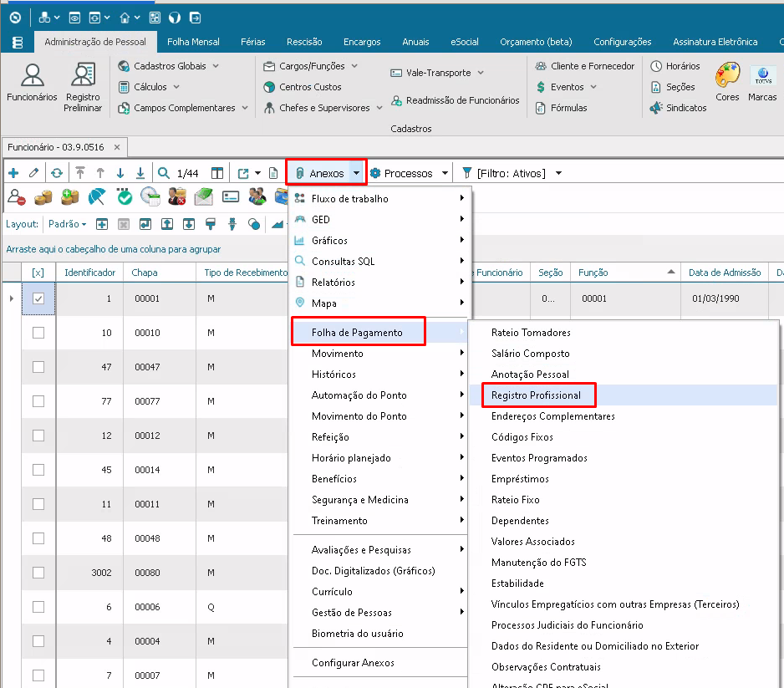Toggle the grid/form view icon
Viewport: 784px width, 688px height.
point(217,173)
